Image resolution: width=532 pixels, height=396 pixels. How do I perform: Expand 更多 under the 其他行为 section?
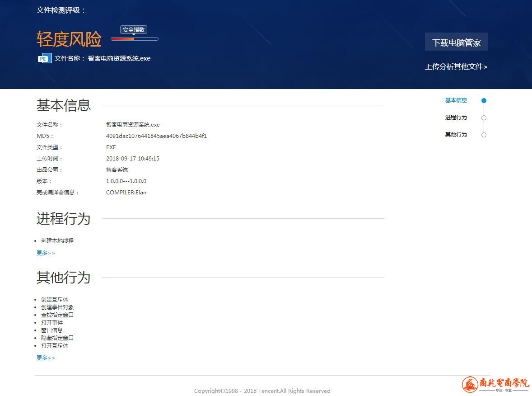click(46, 358)
